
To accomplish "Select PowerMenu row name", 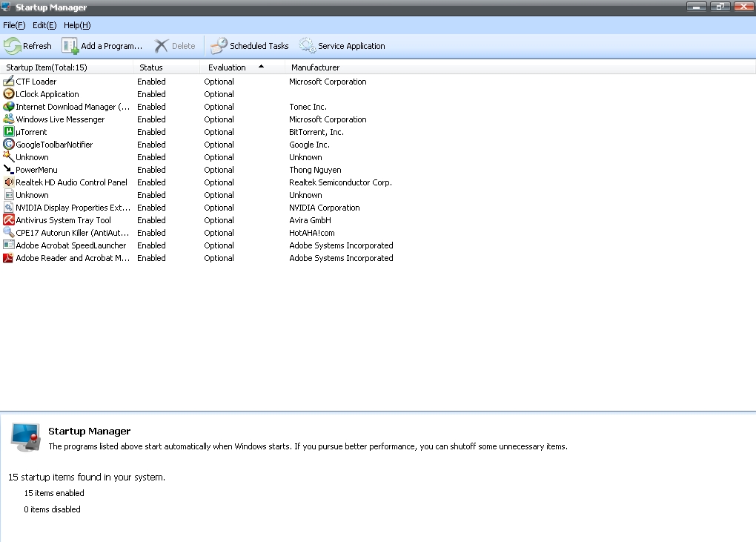I will click(36, 170).
